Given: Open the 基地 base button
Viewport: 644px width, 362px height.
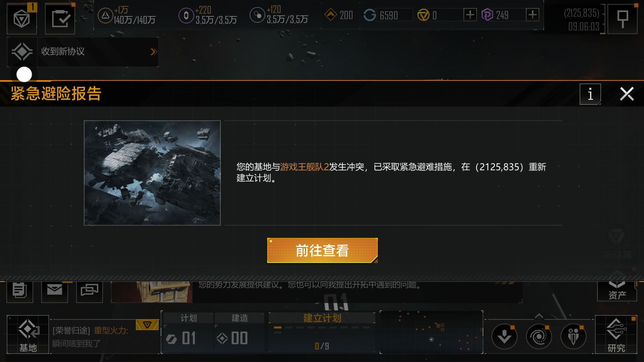Looking at the screenshot, I should [28, 335].
